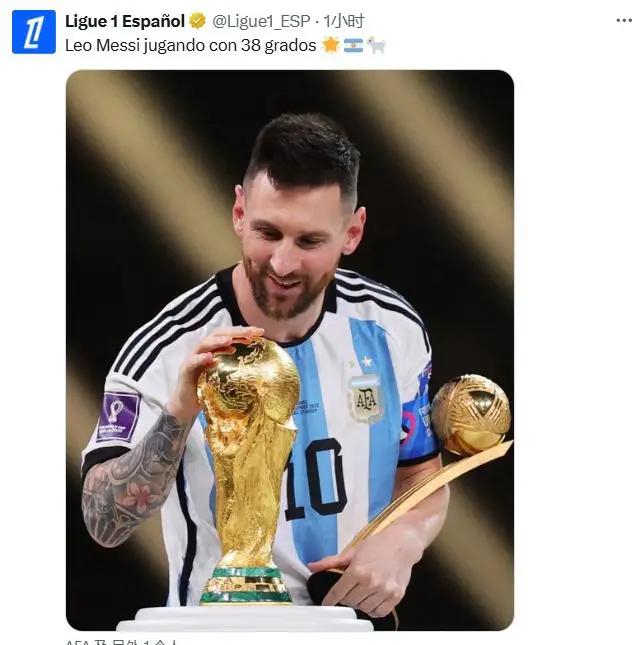Click the AFA crest on the jersey
The width and height of the screenshot is (639, 645).
click(x=365, y=399)
